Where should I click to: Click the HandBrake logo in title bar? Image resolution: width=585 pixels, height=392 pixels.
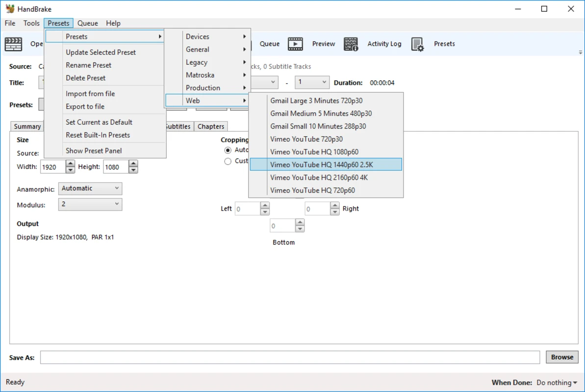coord(10,9)
